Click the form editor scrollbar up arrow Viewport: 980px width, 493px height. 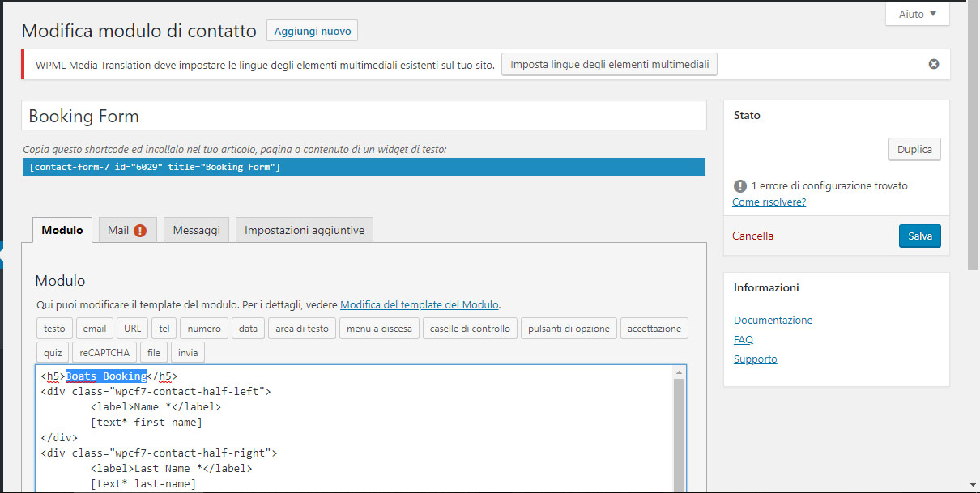pos(678,372)
